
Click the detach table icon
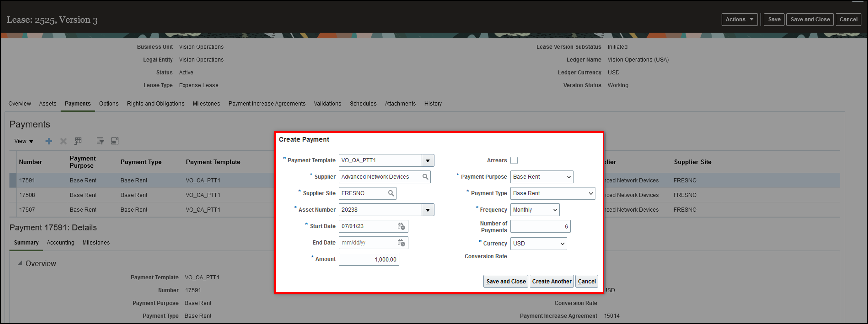click(x=115, y=141)
